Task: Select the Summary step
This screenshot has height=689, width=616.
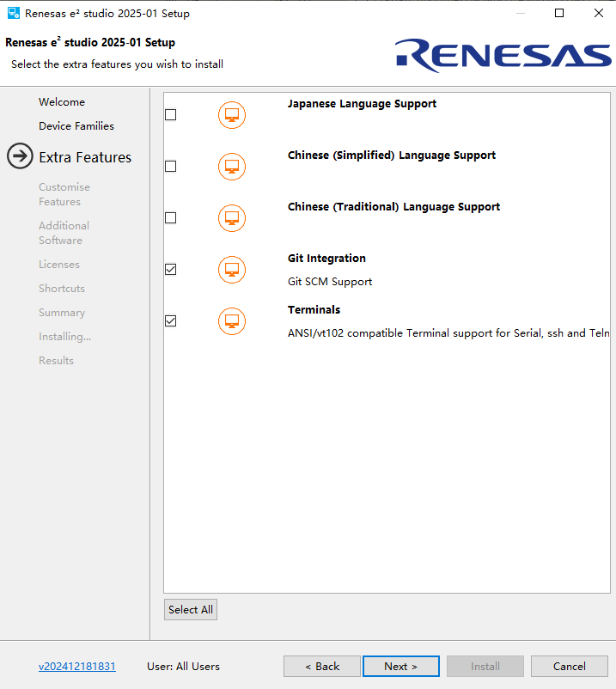Action: [62, 313]
